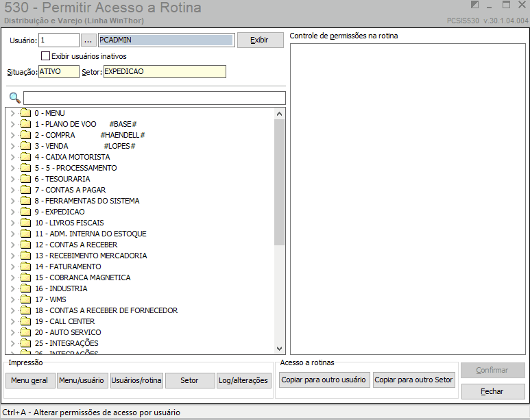The width and height of the screenshot is (530, 420).
Task: Select 15 - COBRANCA MAGNETICA tree row
Action: click(82, 277)
